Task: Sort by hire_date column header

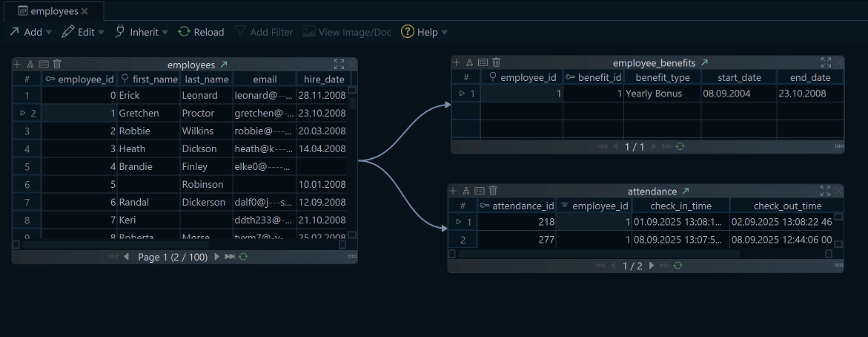Action: point(324,79)
